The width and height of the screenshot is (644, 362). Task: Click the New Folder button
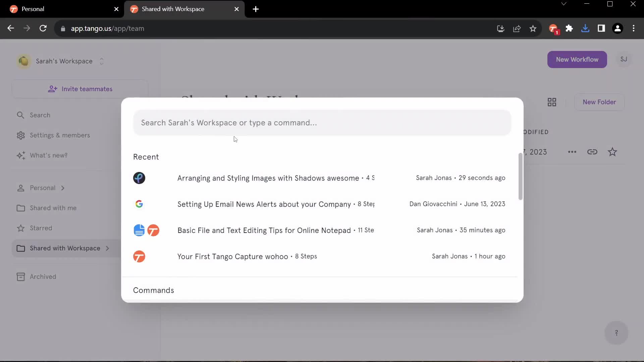(x=599, y=102)
